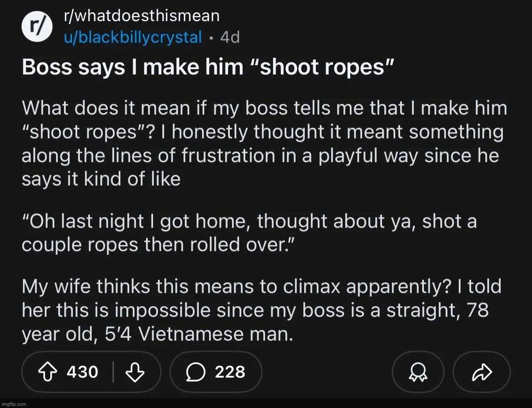
Task: Click the 430 vote count
Action: click(82, 372)
